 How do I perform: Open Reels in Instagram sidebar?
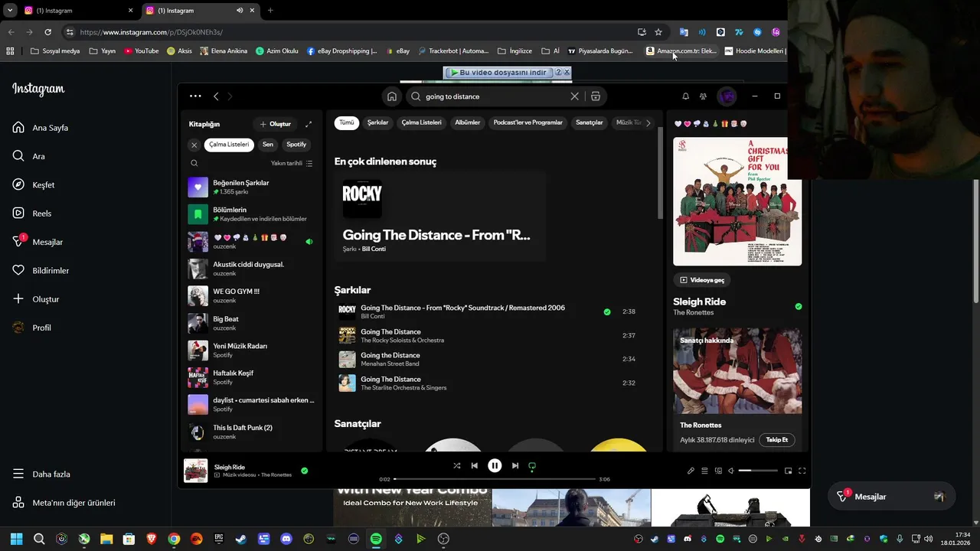(x=32, y=214)
